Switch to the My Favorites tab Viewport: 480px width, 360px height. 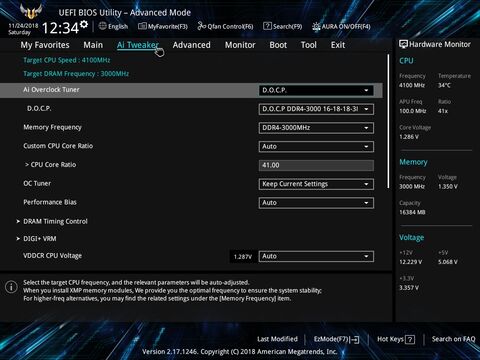click(45, 45)
